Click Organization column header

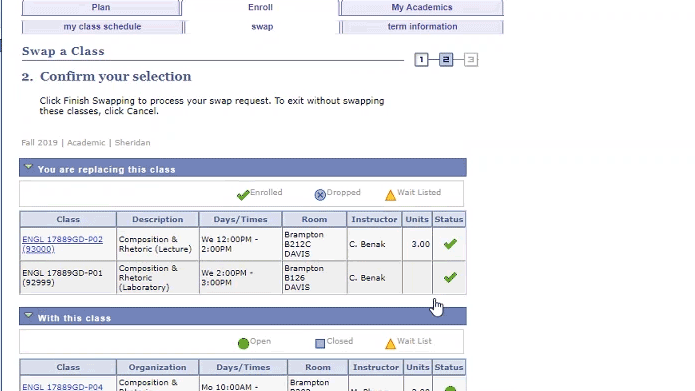point(157,368)
